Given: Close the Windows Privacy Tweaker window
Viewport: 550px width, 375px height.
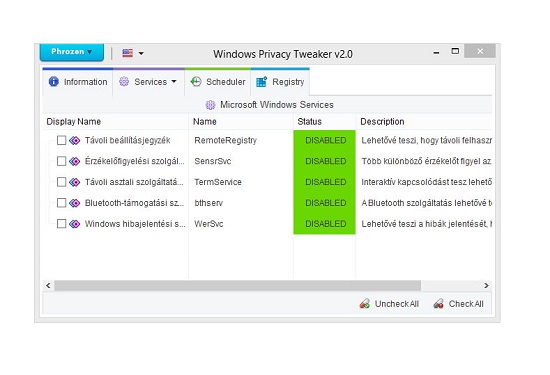Looking at the screenshot, I should pyautogui.click(x=480, y=51).
